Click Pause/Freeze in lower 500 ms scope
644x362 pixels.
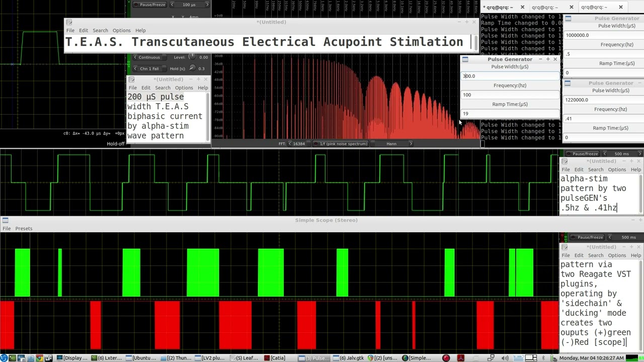pos(587,237)
